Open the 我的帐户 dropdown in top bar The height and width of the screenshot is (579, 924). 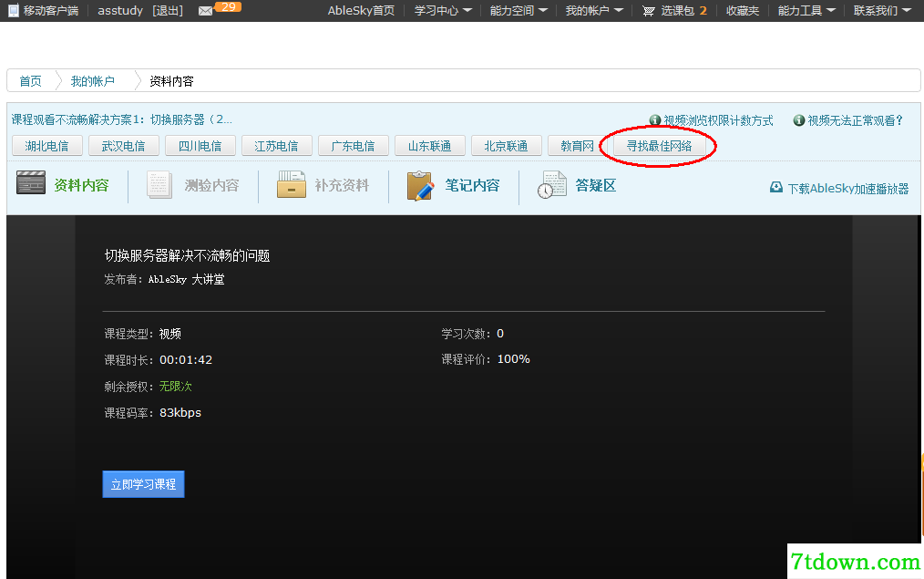pos(594,11)
